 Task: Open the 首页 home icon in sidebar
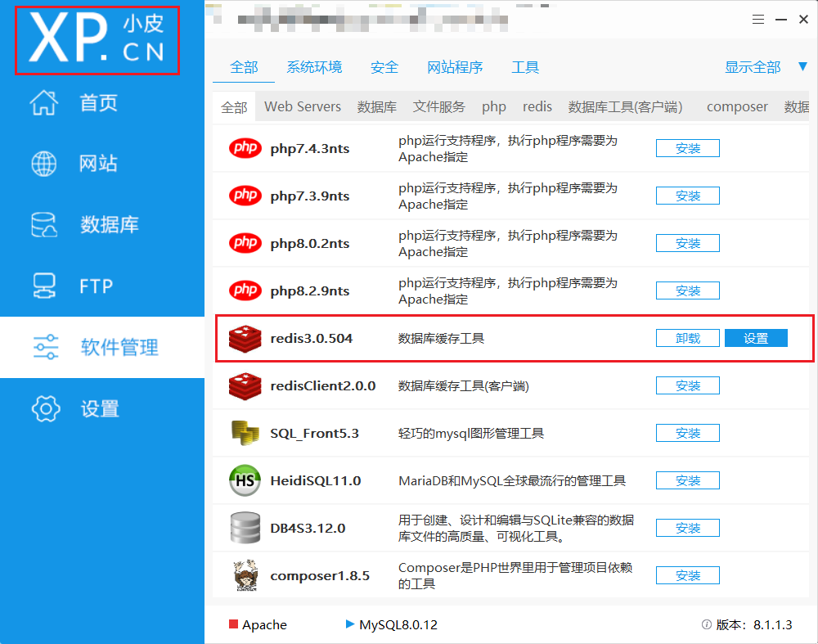click(44, 102)
